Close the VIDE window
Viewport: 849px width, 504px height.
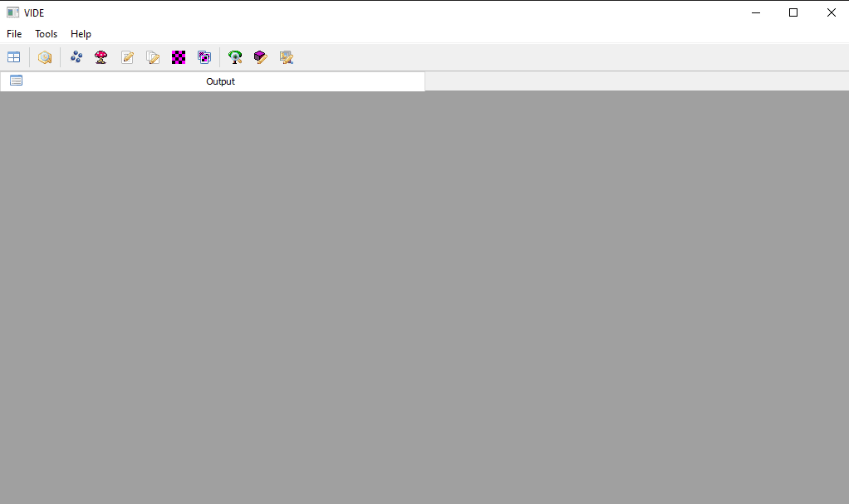coord(831,12)
